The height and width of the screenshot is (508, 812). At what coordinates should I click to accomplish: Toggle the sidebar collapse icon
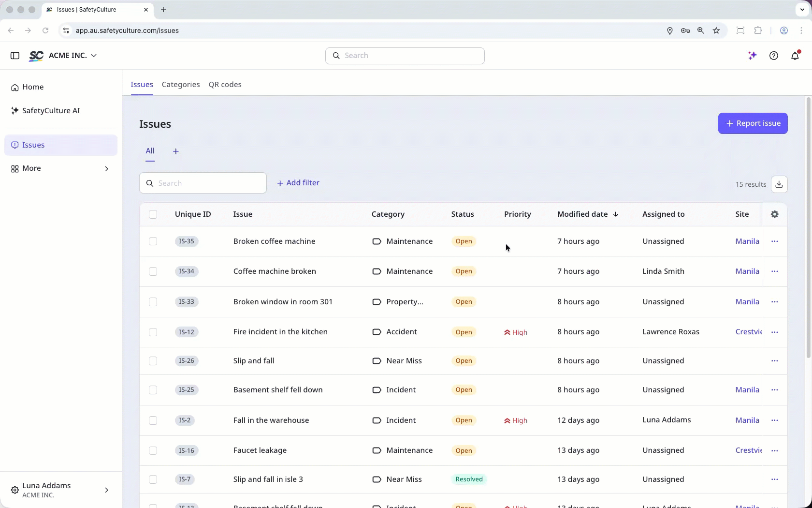tap(15, 56)
